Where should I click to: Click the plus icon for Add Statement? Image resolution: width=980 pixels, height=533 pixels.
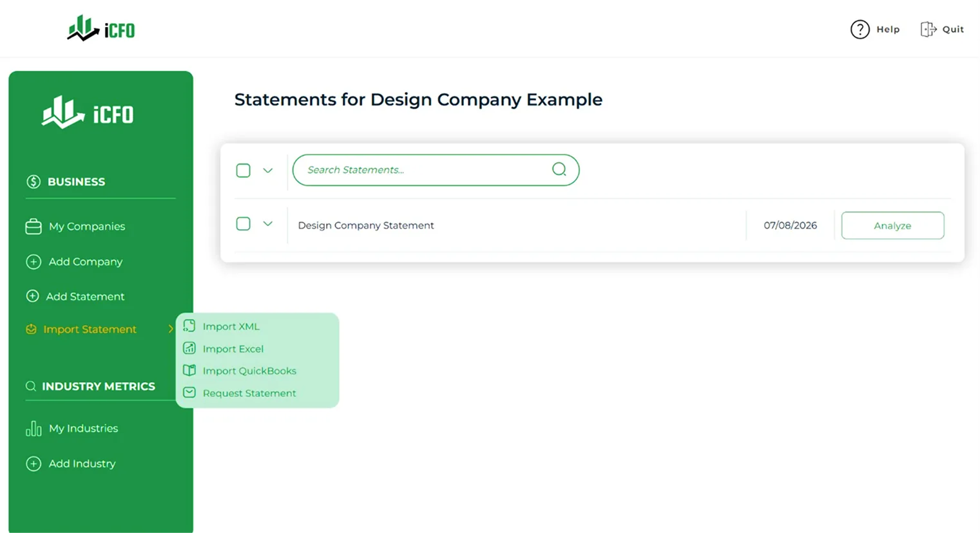[32, 296]
